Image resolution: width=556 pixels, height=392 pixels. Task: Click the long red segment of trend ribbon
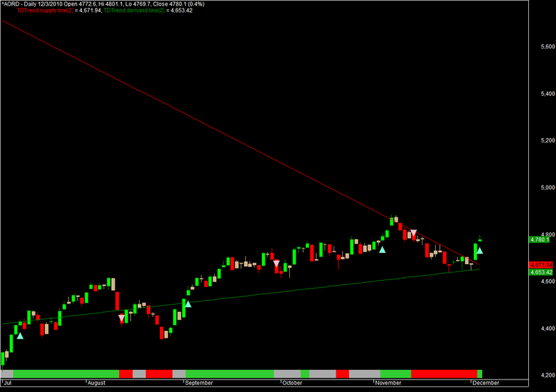coord(444,374)
